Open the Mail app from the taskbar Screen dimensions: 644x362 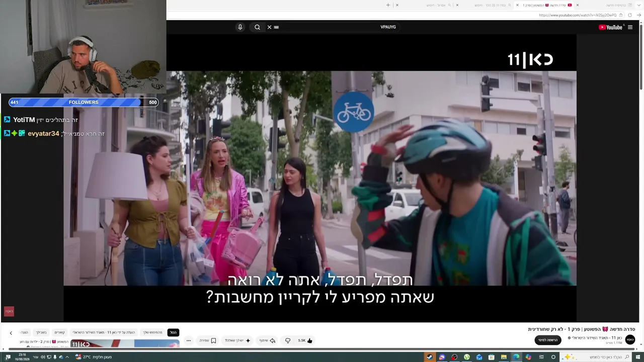(479, 357)
